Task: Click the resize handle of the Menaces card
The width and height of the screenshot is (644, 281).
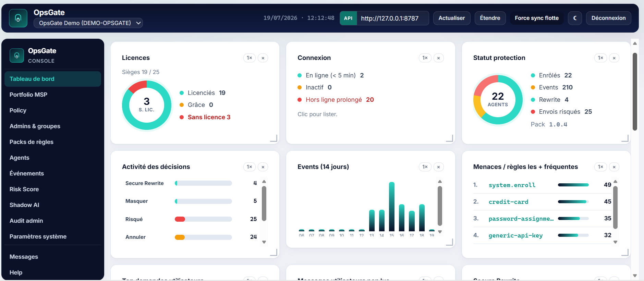Action: [x=625, y=252]
